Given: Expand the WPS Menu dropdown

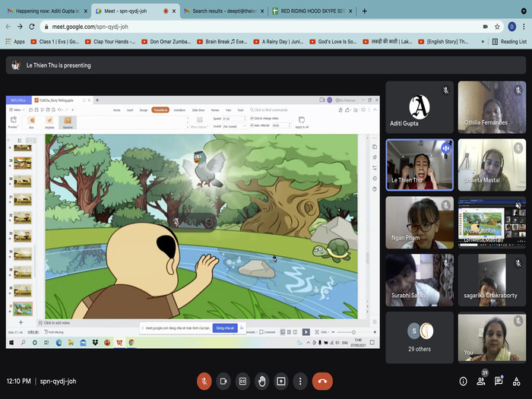Looking at the screenshot, I should point(17,110).
